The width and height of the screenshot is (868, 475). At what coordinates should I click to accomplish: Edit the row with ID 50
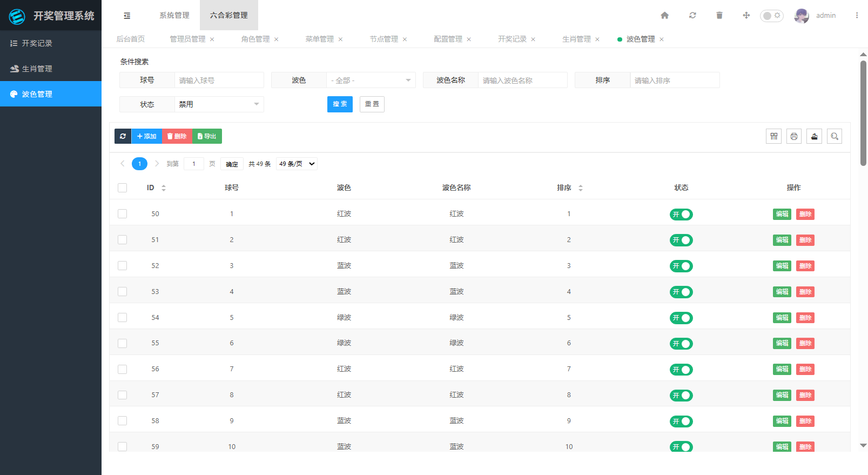tap(782, 214)
